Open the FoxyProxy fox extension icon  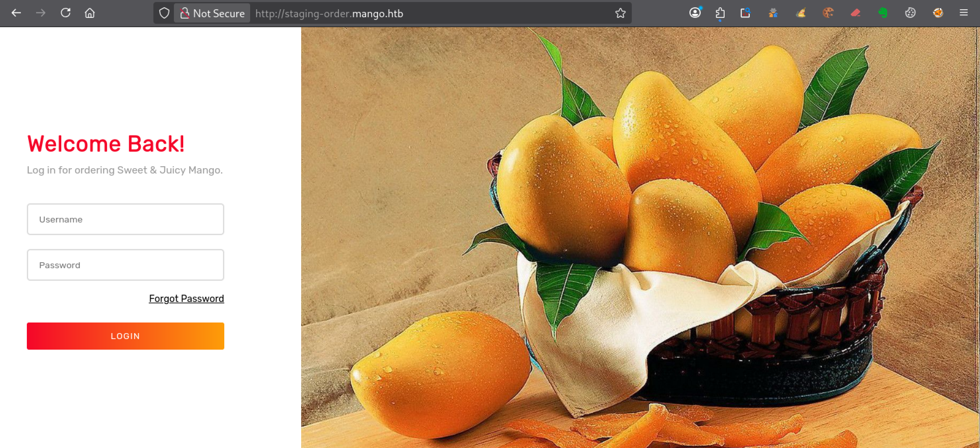pos(938,13)
